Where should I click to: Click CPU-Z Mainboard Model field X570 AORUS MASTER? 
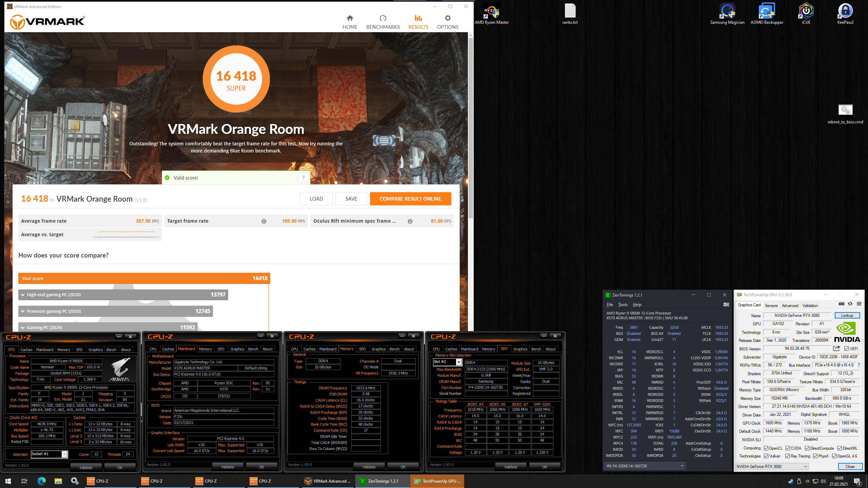205,368
